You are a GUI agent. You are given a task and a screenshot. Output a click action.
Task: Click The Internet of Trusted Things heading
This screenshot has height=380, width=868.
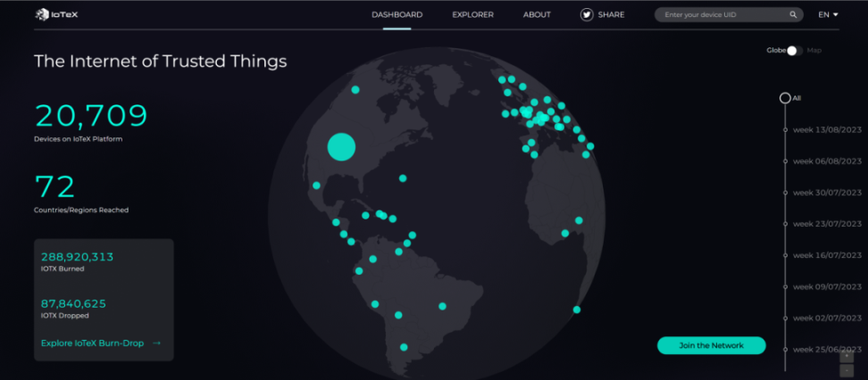161,62
